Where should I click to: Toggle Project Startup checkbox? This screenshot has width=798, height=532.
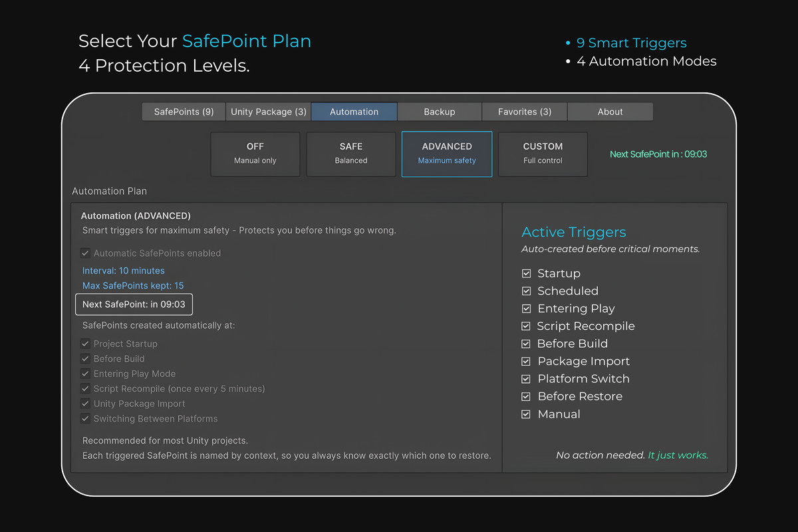85,344
